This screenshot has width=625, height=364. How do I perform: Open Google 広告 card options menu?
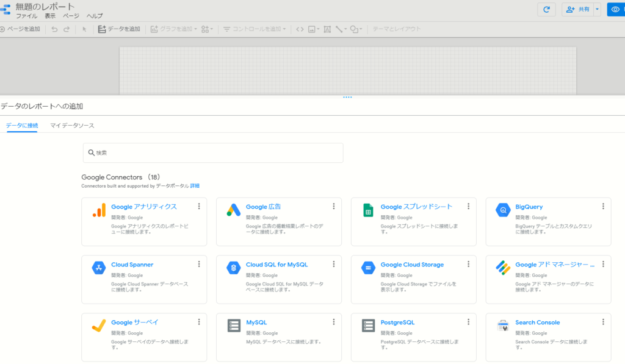[x=334, y=206]
